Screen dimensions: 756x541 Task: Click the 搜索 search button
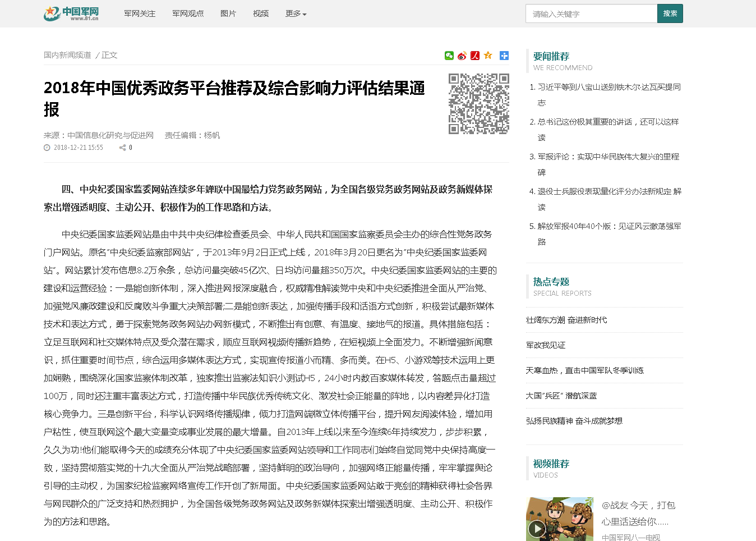670,13
